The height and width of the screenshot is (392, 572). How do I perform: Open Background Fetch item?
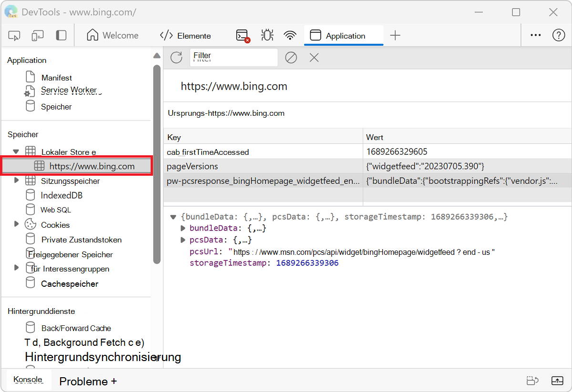(84, 342)
